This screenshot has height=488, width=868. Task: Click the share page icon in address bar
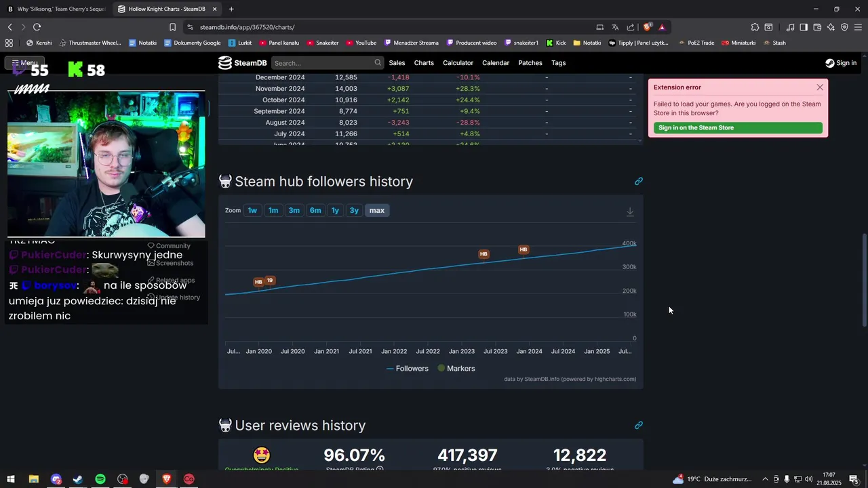pos(631,27)
